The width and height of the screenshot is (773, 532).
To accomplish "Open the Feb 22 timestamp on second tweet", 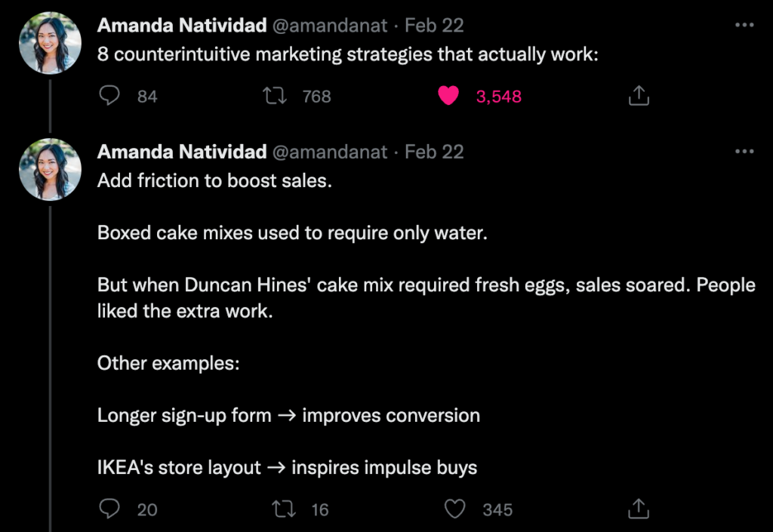I will (x=434, y=152).
